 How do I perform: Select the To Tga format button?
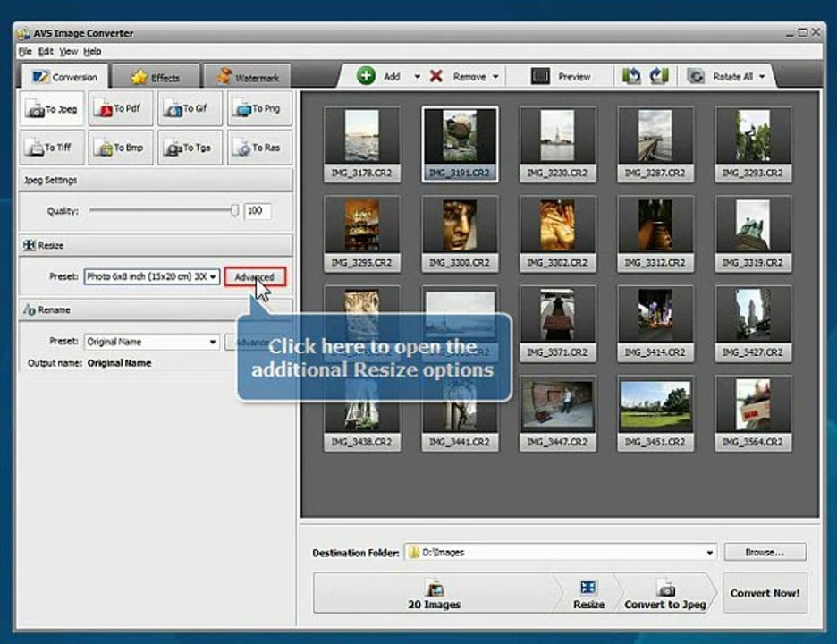(190, 148)
